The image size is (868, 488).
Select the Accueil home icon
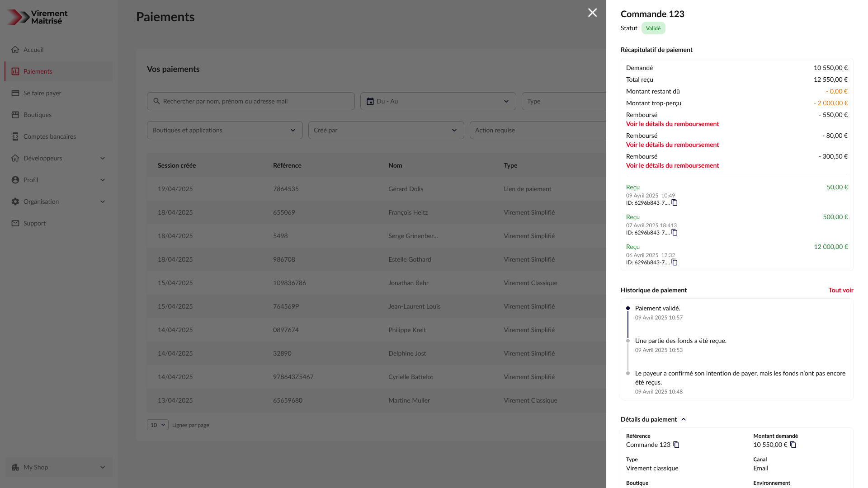click(15, 50)
